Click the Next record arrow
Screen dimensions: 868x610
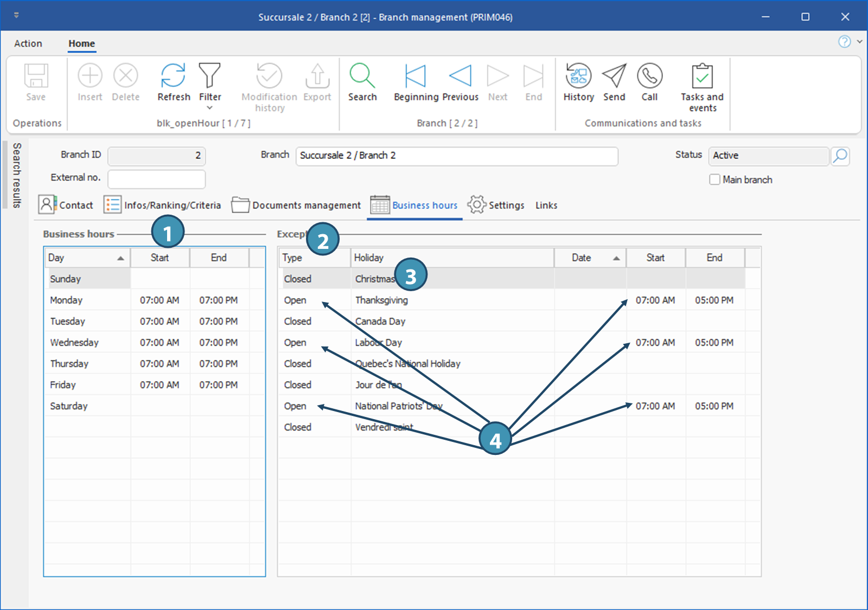[497, 76]
